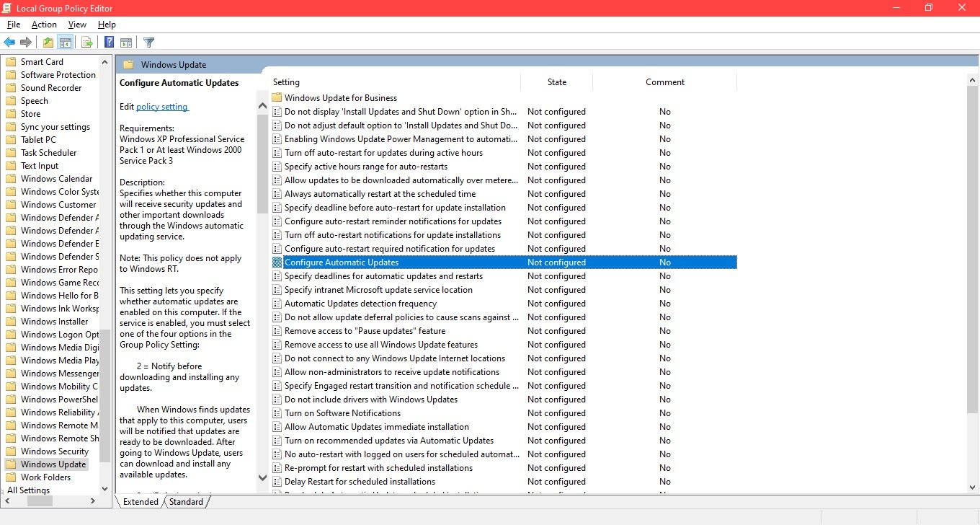The height and width of the screenshot is (525, 980).
Task: Click folder icon beside Tablet PC
Action: point(11,140)
